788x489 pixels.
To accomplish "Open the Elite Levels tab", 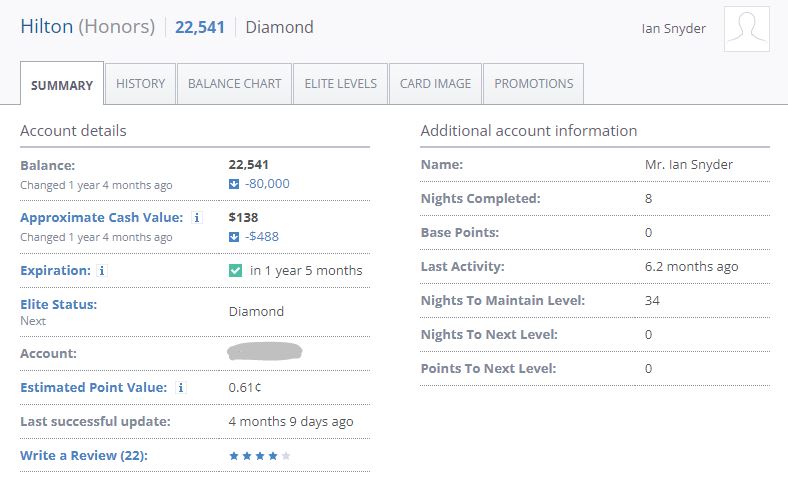I will 340,84.
